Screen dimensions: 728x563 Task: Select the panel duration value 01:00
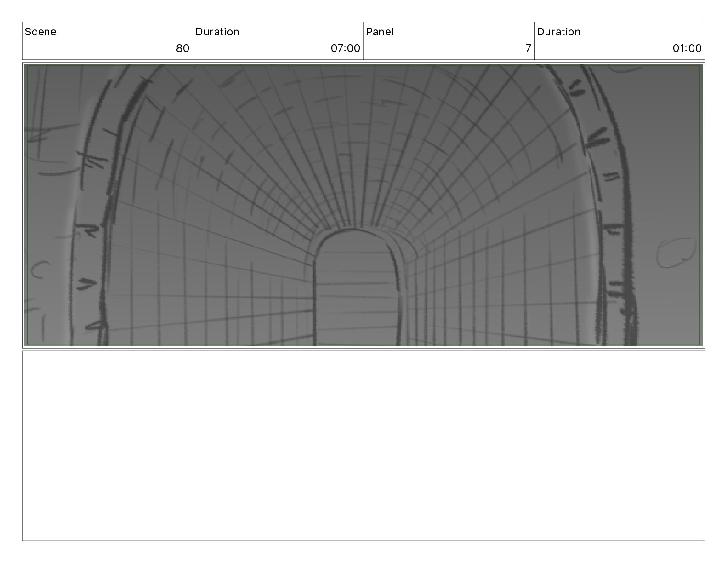point(687,48)
